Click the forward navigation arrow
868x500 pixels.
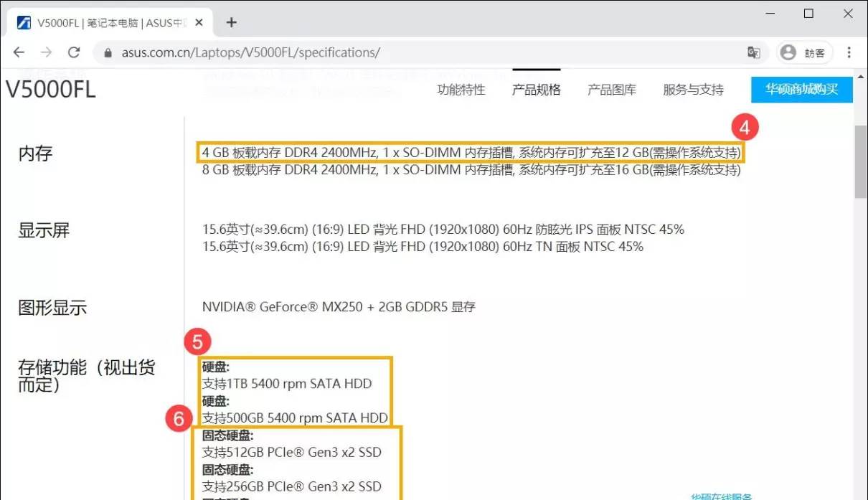click(x=47, y=52)
